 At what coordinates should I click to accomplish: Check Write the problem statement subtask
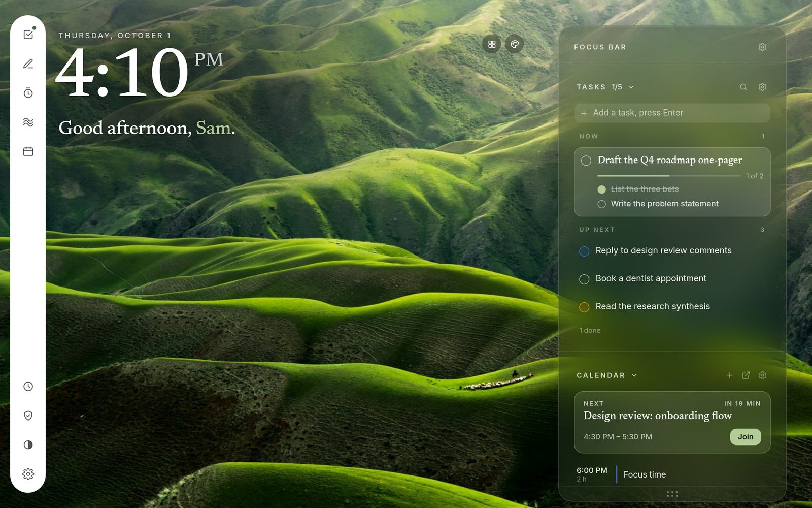point(602,204)
